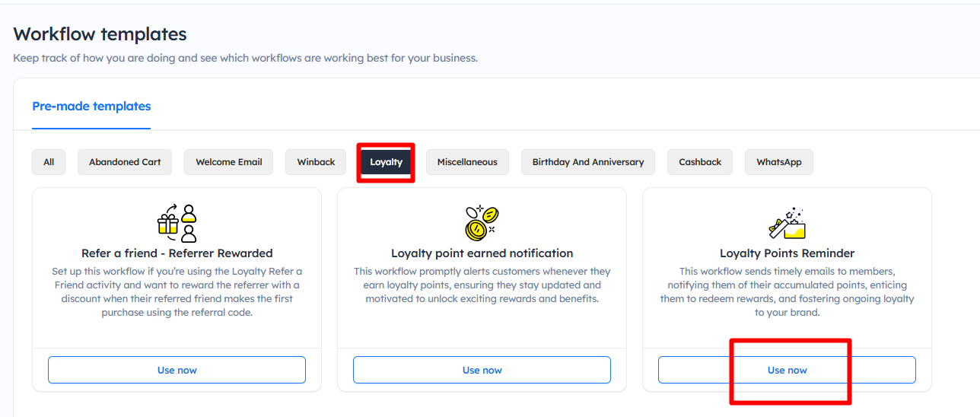Click the Loyalty point earned notification title
Viewport: 980px width, 417px height.
(482, 253)
